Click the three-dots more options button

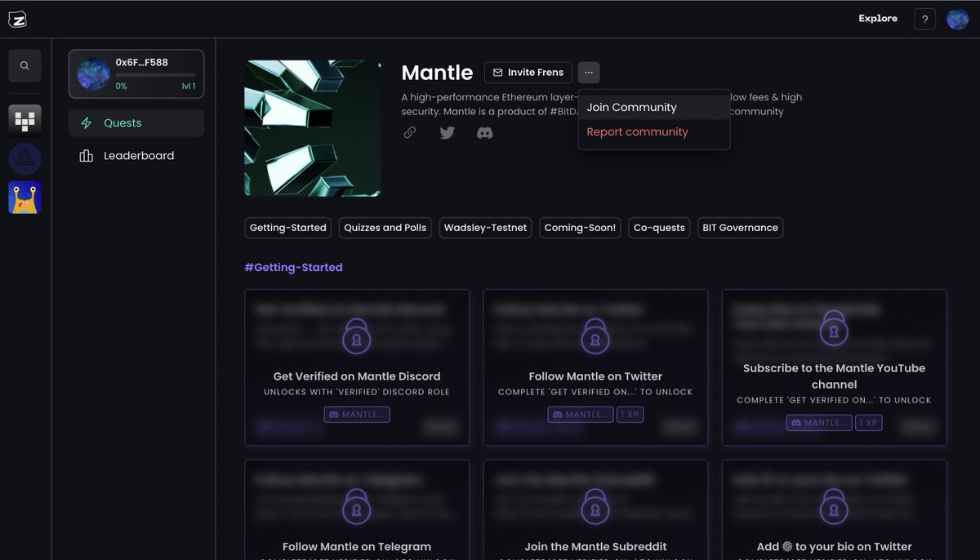click(589, 73)
